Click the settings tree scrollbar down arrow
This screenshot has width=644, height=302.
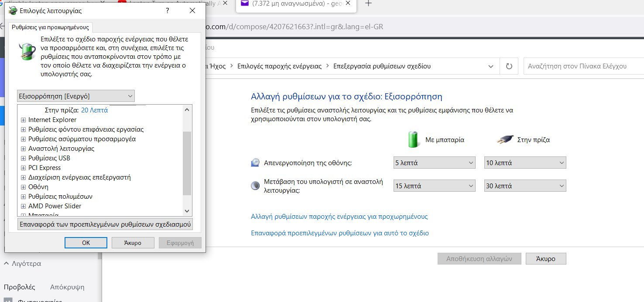tap(187, 211)
